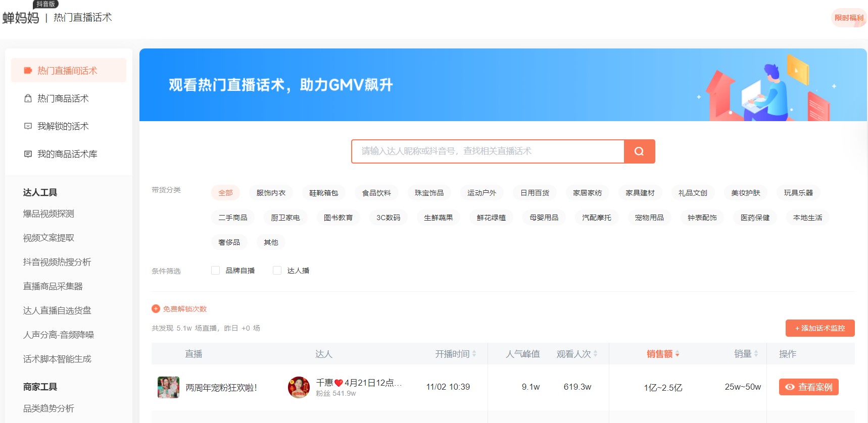The image size is (868, 423).
Task: Open 视频文案提取 tool
Action: pyautogui.click(x=49, y=238)
